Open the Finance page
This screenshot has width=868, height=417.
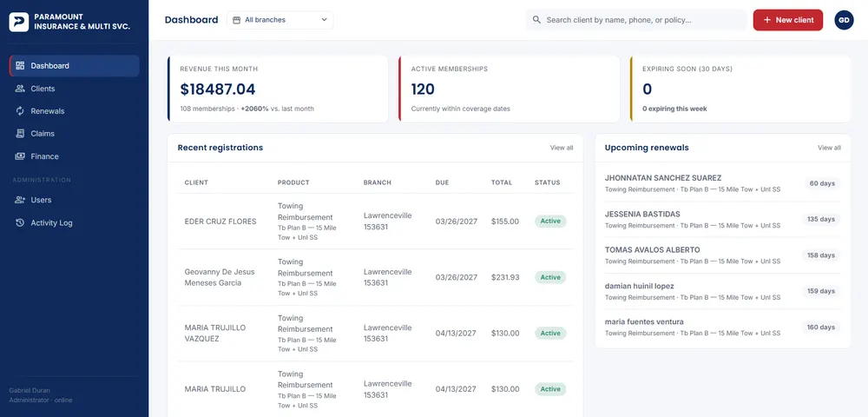74,156
